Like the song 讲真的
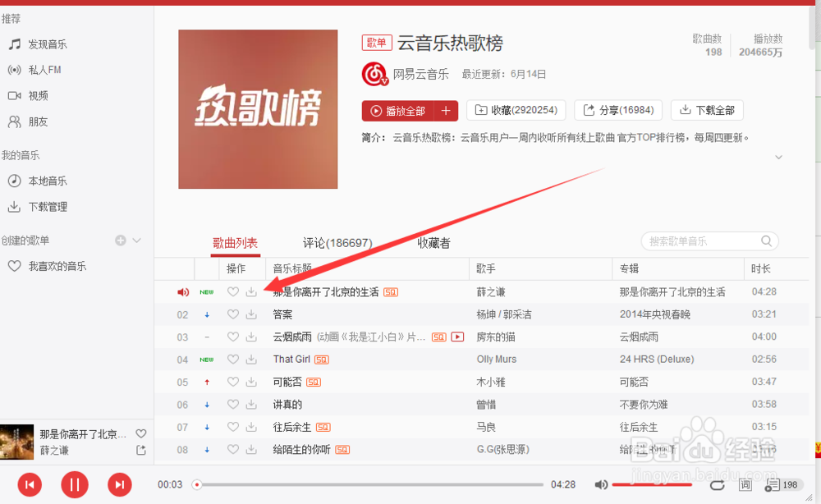Screen dimensions: 821x504 tap(233, 405)
